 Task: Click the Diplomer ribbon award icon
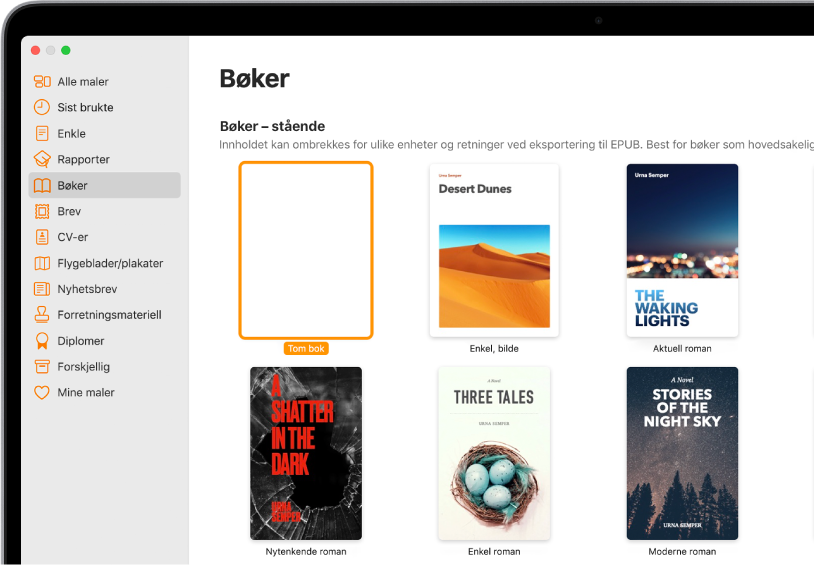click(42, 341)
